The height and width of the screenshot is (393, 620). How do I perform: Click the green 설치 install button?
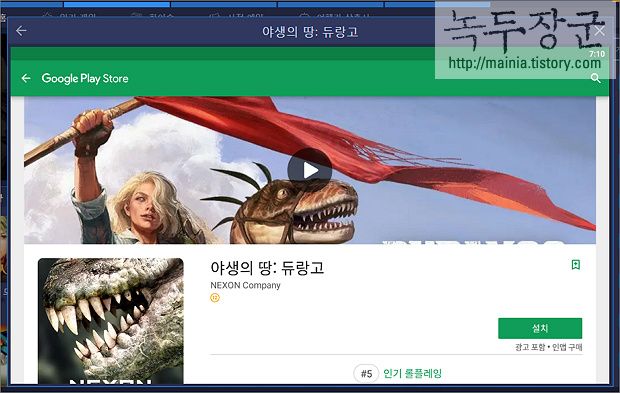tap(540, 328)
